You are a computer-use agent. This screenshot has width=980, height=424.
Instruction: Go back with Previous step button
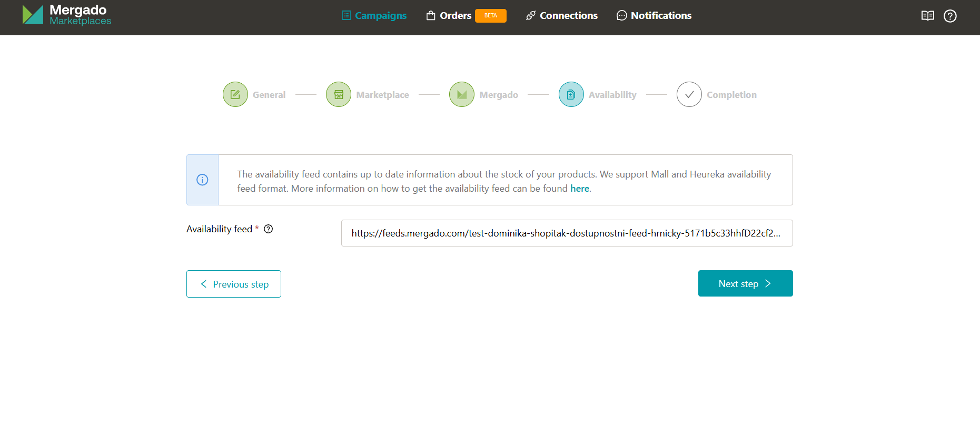(x=234, y=284)
